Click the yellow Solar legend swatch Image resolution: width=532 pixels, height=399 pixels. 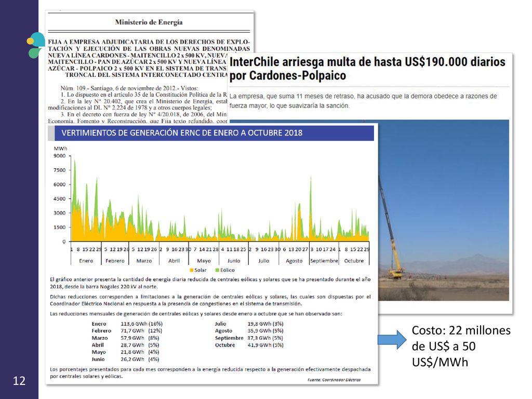(x=191, y=270)
